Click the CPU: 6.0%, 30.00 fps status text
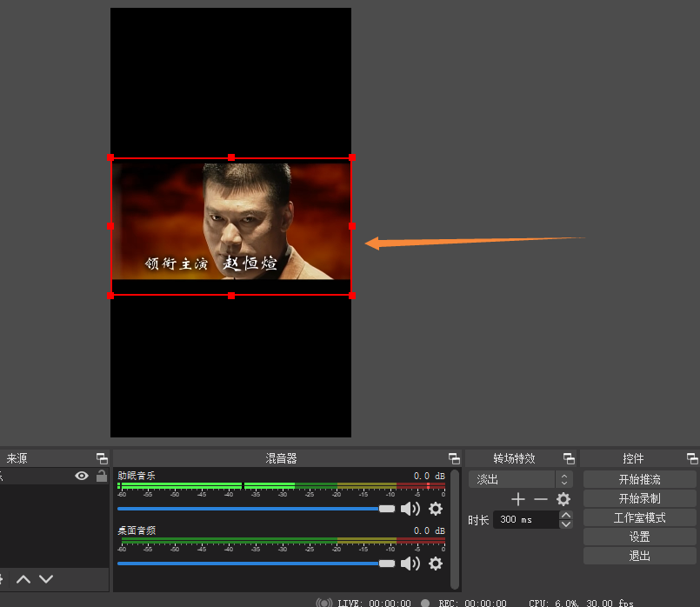The width and height of the screenshot is (700, 607). pos(581,603)
